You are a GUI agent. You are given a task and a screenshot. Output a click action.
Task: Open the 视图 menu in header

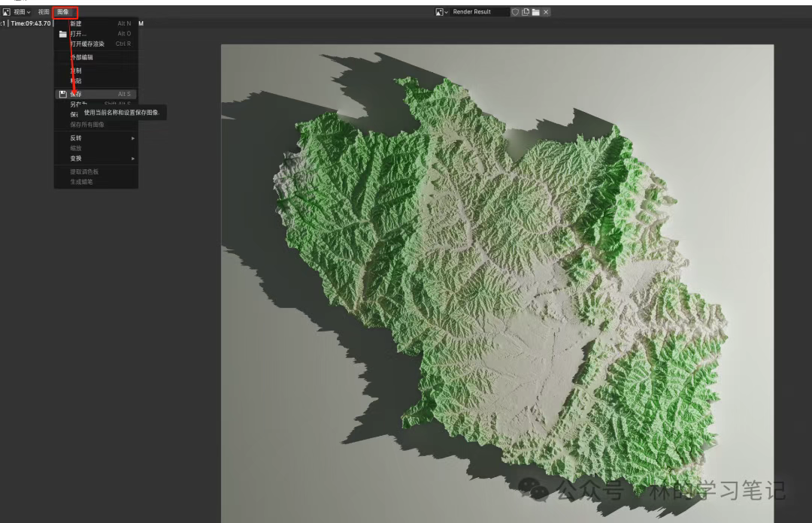coord(44,12)
